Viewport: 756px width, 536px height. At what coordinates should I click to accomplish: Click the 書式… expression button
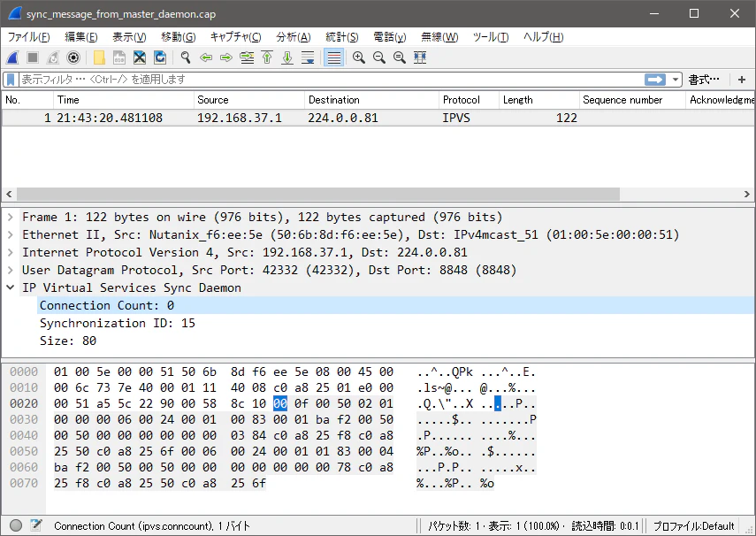(704, 80)
